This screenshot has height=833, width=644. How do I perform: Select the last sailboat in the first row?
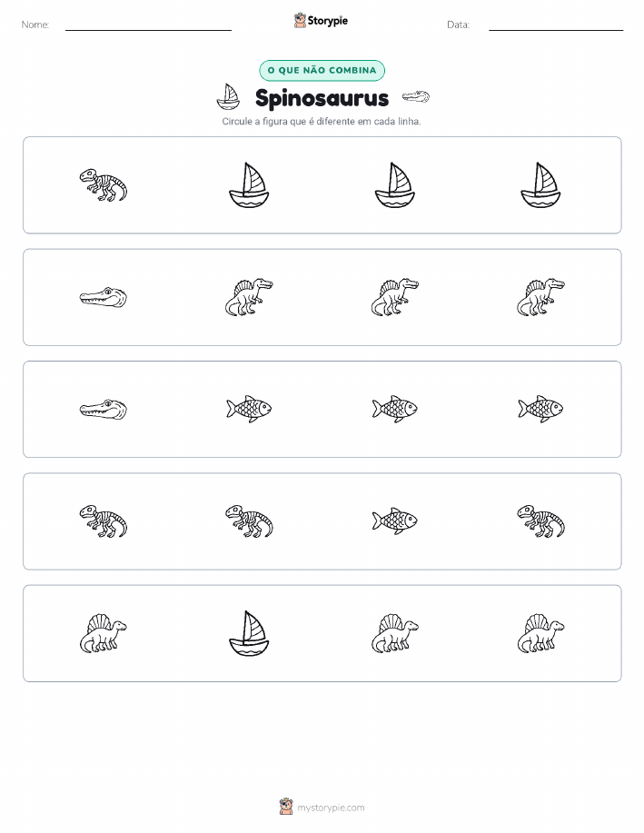(x=540, y=185)
